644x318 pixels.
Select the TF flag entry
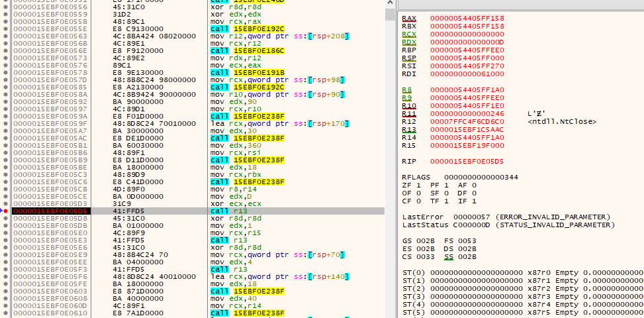click(x=439, y=201)
